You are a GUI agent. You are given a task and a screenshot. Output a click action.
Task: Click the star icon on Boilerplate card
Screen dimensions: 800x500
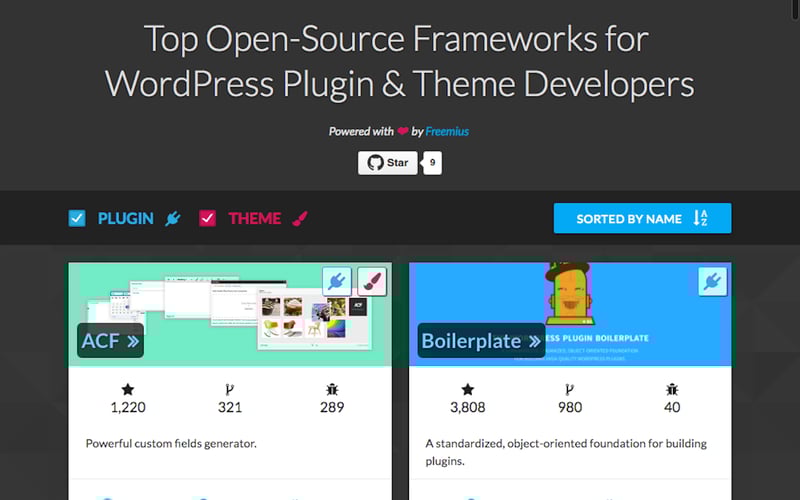pos(468,390)
